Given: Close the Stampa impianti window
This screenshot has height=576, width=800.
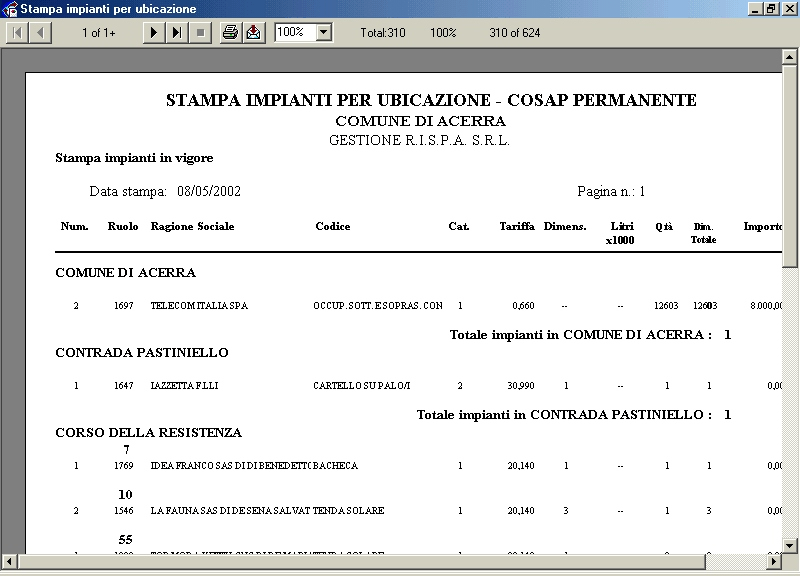Looking at the screenshot, I should click(789, 9).
